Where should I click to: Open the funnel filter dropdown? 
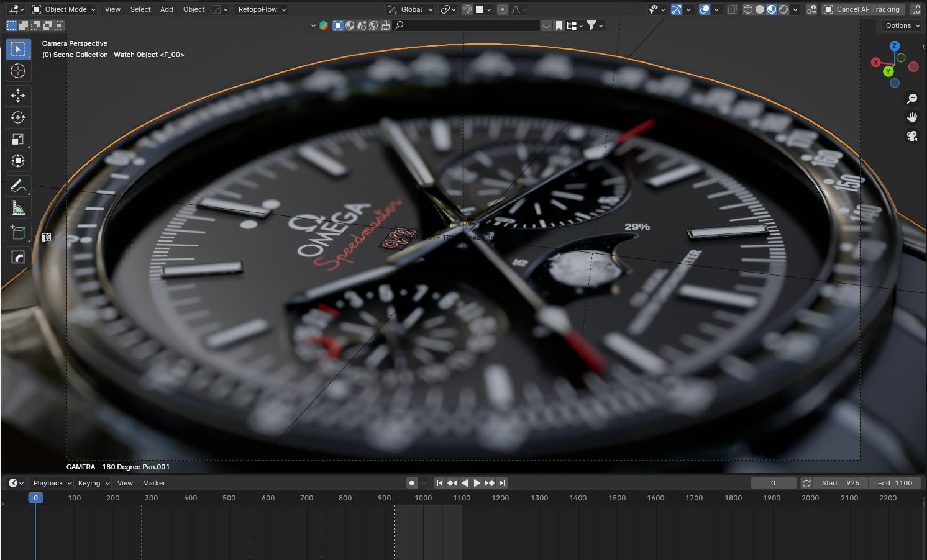(x=595, y=25)
